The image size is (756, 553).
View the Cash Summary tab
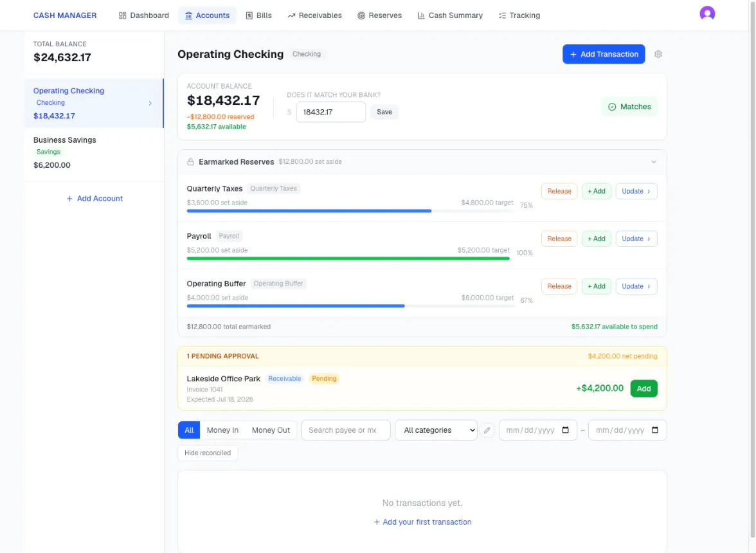coord(450,15)
